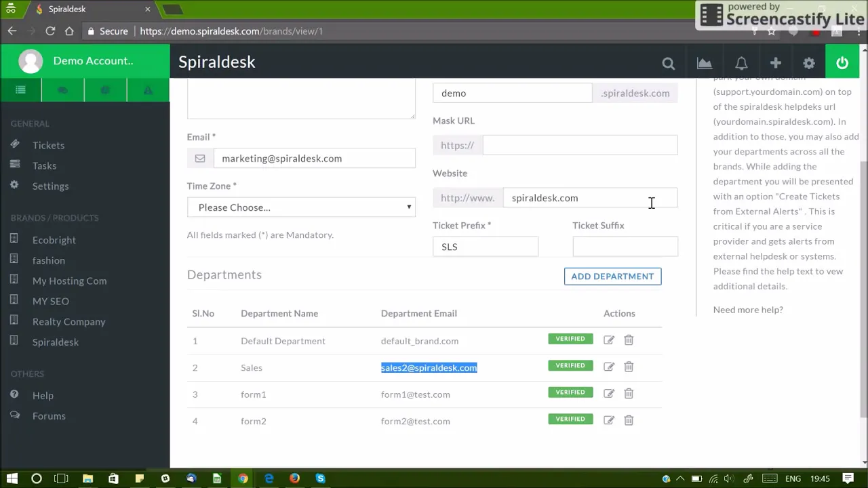Open the search icon in Spiraldesk header

point(669,63)
